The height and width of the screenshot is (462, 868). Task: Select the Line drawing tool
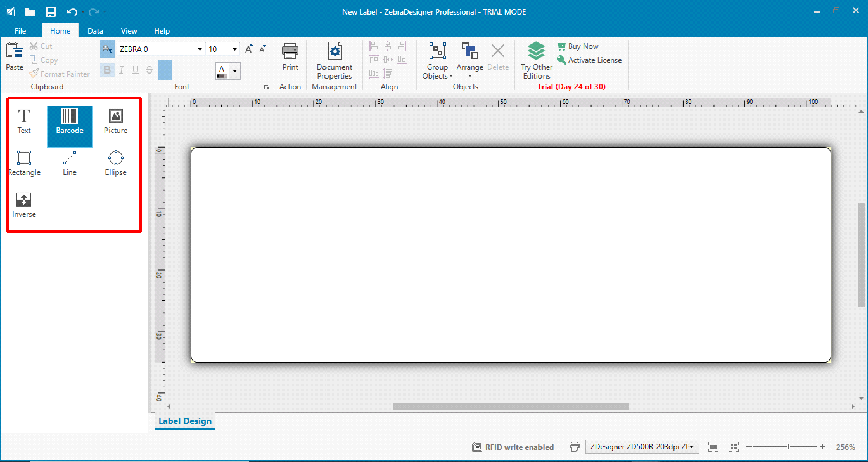tap(70, 163)
